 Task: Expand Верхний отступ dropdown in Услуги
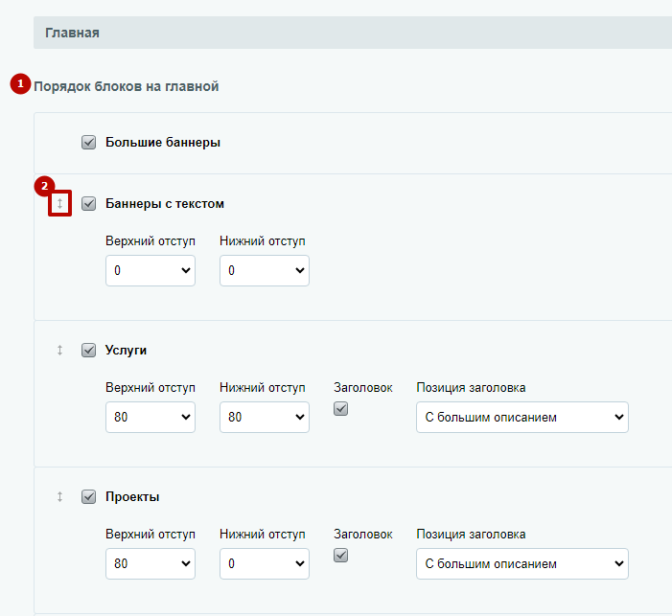(x=151, y=417)
